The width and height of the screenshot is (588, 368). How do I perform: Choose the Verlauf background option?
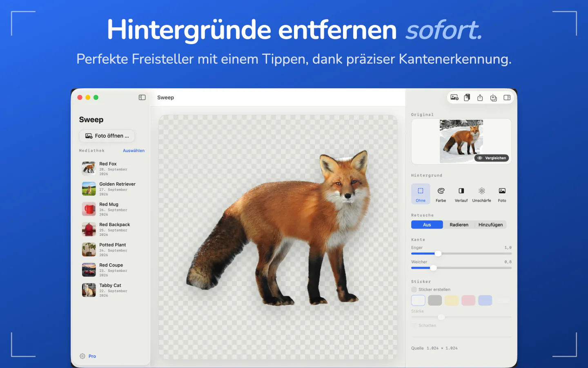[x=461, y=194]
